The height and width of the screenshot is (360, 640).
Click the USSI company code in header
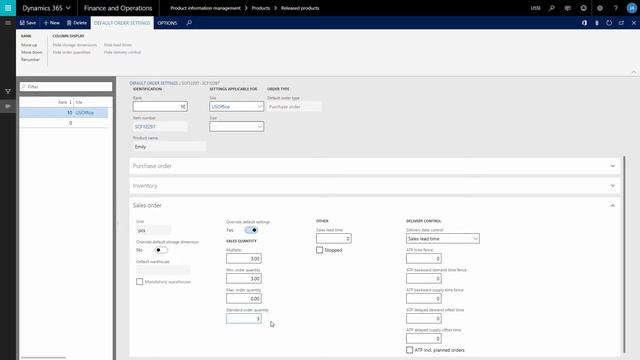tap(536, 8)
